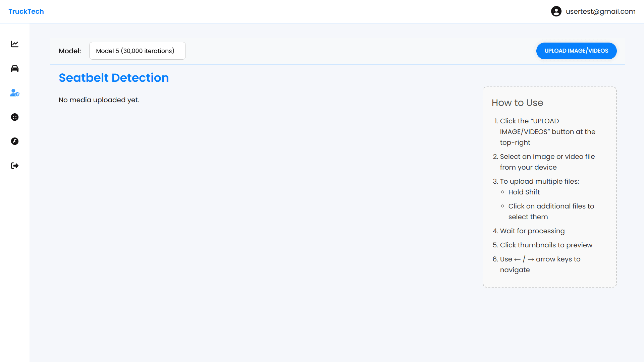Open the line chart analytics page
This screenshot has height=362, width=644.
pyautogui.click(x=15, y=44)
